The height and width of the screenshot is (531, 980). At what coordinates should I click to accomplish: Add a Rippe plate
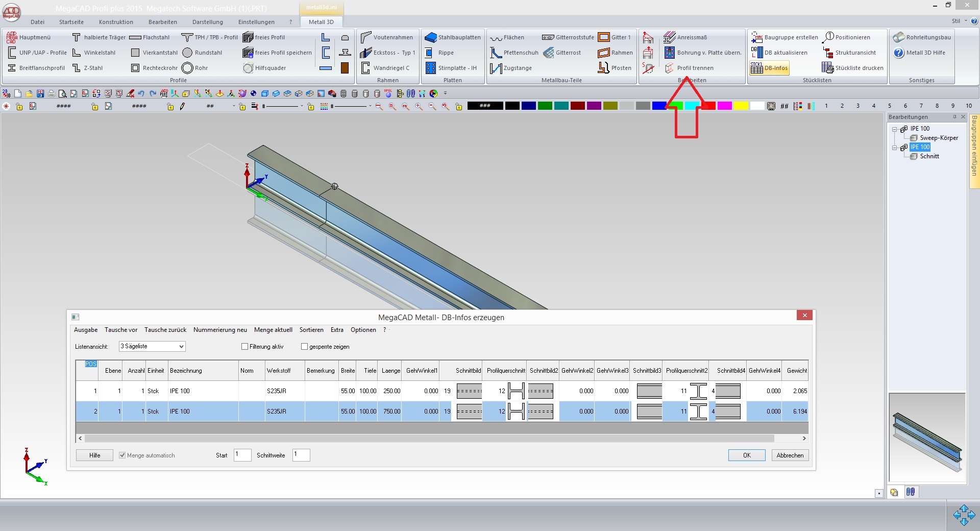tap(439, 53)
